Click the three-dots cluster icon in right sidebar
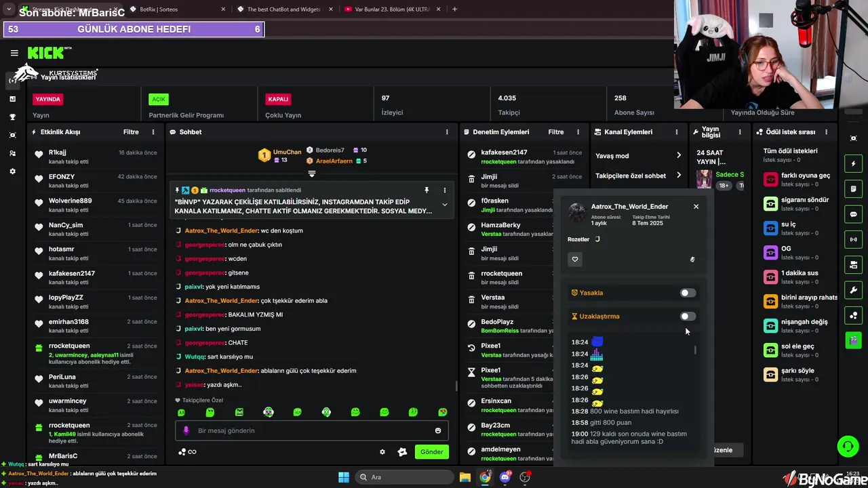This screenshot has height=488, width=868. click(x=854, y=315)
